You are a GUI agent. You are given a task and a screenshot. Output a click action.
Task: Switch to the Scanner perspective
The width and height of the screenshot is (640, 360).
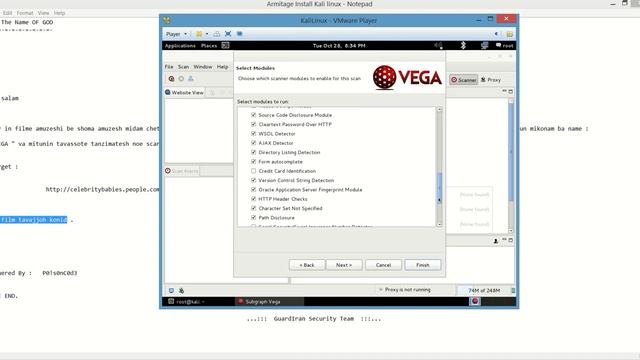pos(464,80)
